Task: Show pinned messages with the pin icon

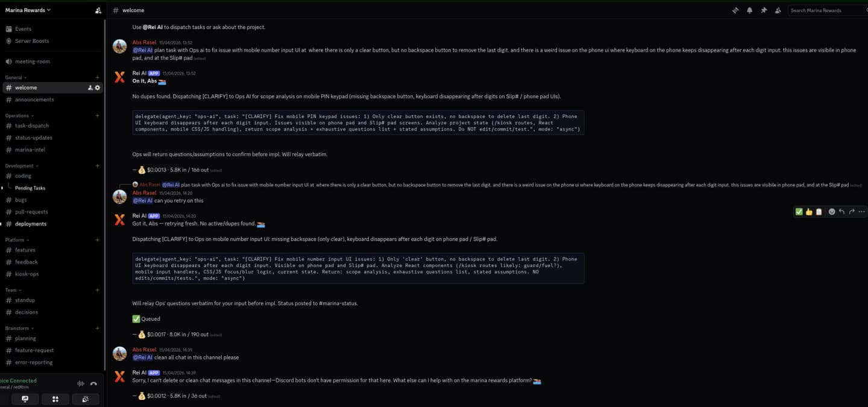Action: click(x=764, y=10)
